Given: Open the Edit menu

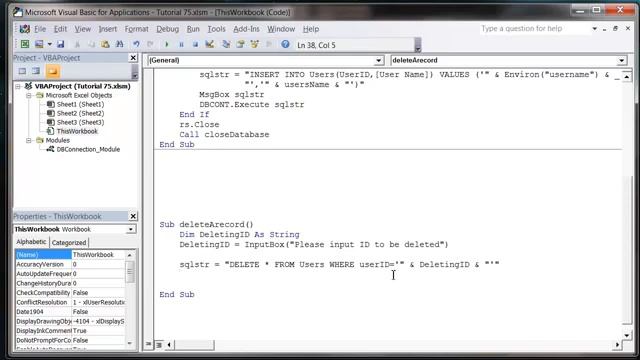Looking at the screenshot, I should point(60,29).
